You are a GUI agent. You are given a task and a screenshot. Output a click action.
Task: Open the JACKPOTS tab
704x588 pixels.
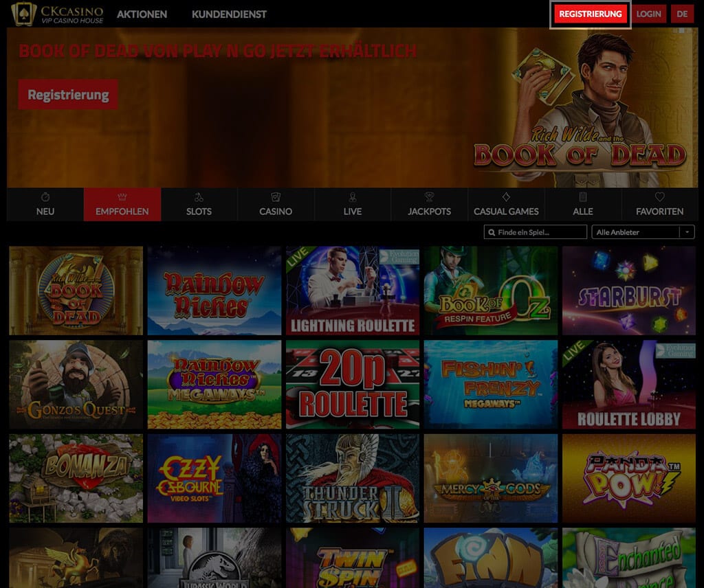(429, 205)
